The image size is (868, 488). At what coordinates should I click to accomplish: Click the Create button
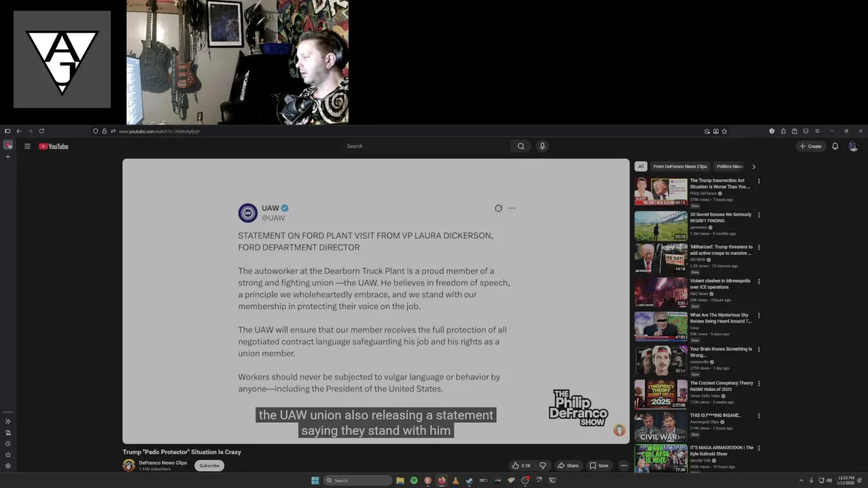(x=810, y=146)
